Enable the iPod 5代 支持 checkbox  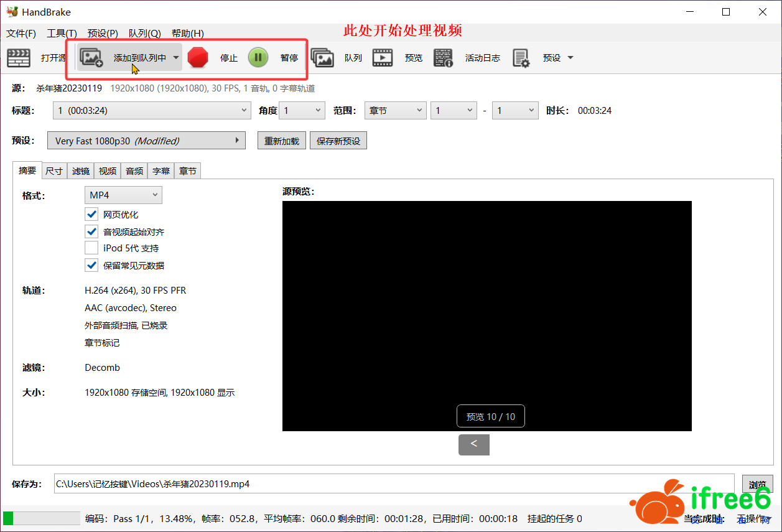[92, 248]
